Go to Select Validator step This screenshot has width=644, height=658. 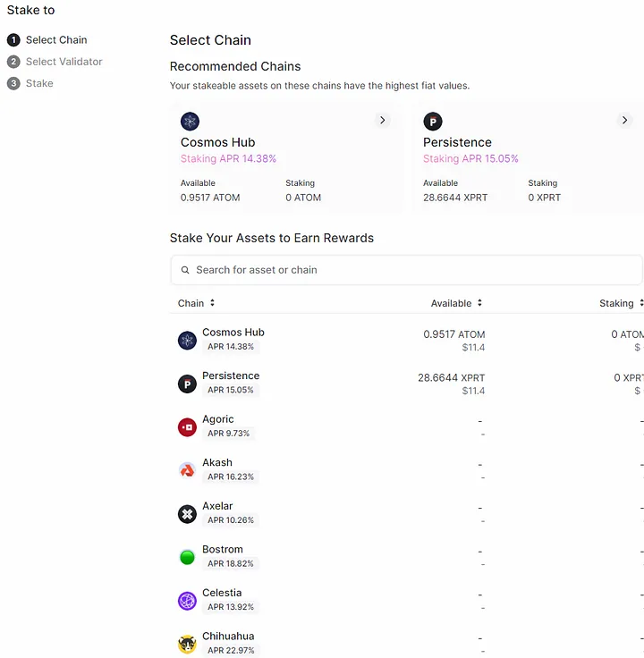click(x=64, y=62)
